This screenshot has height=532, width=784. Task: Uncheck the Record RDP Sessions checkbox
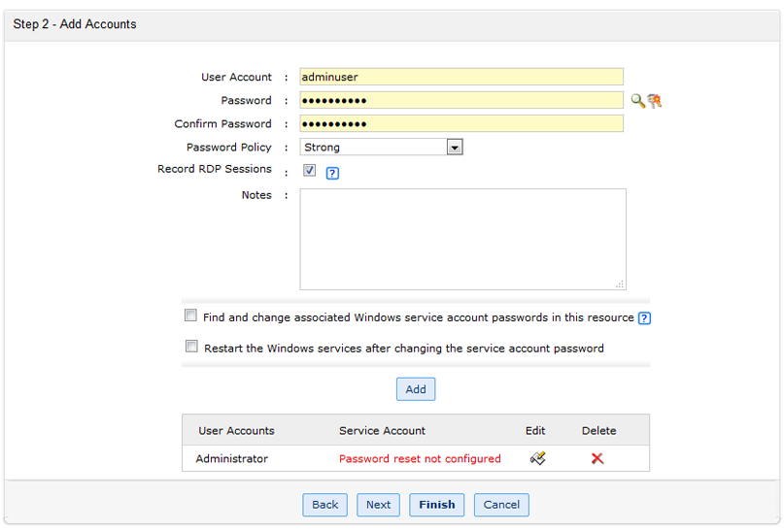[310, 170]
